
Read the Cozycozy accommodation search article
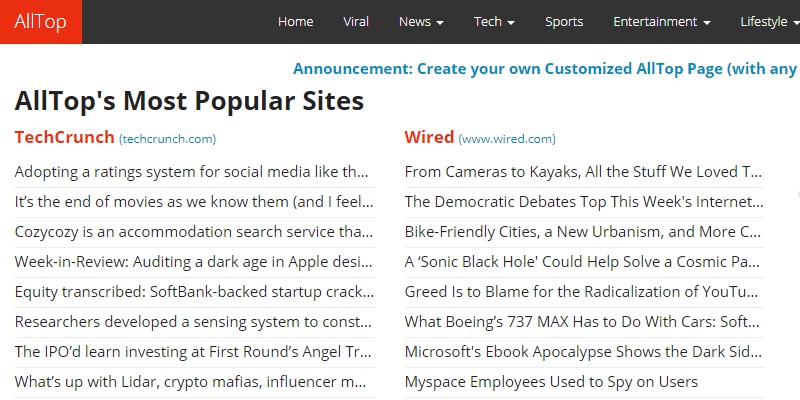point(194,232)
